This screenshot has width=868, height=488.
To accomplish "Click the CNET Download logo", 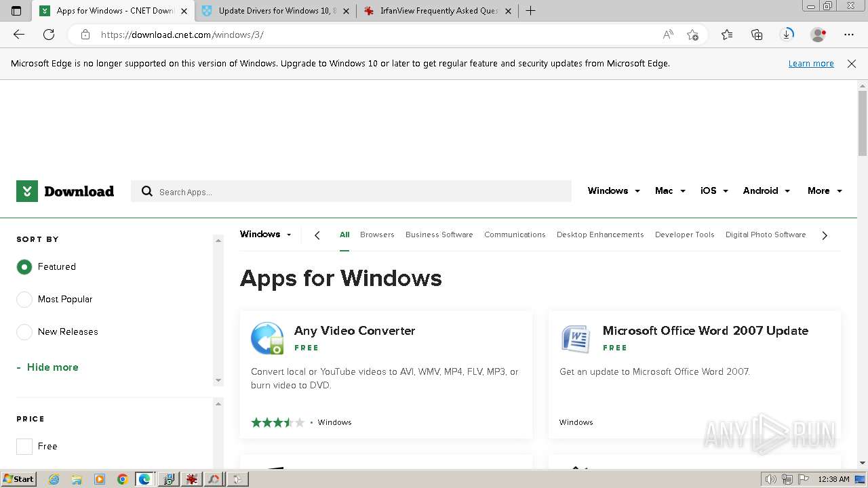I will (65, 191).
